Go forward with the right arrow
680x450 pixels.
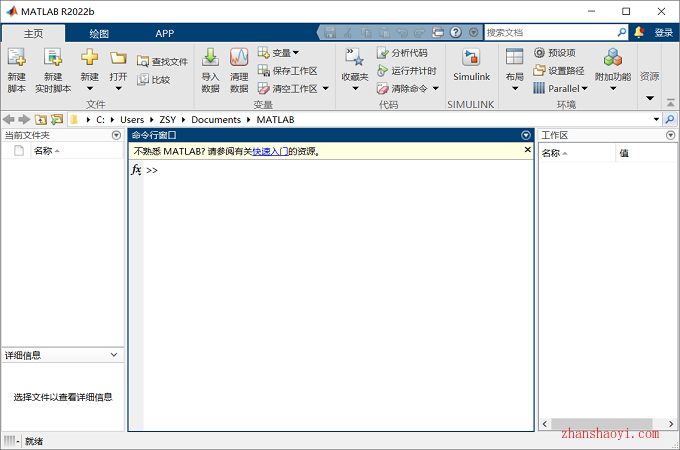coord(24,119)
